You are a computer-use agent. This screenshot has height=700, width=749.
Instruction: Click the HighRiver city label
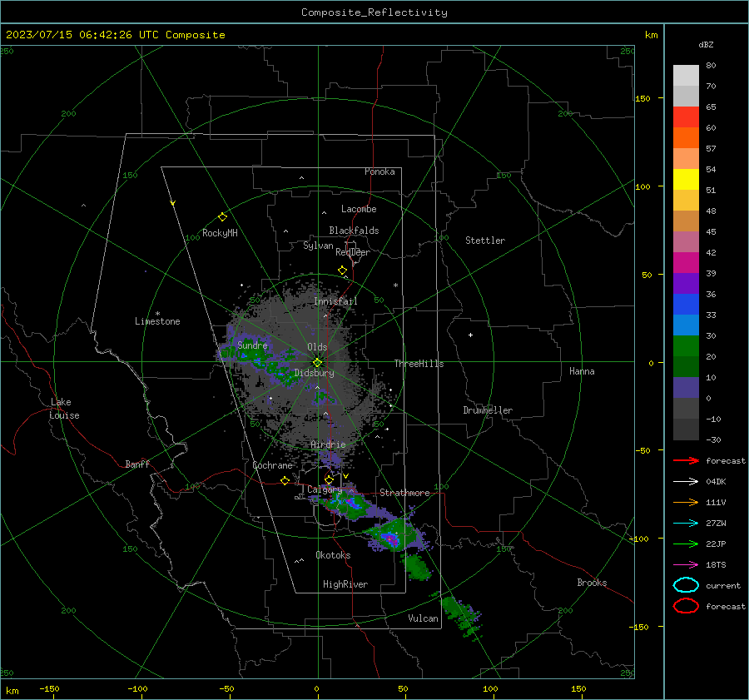pos(345,584)
